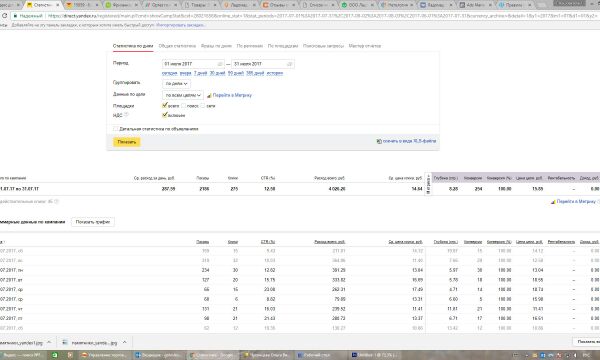Click the yellow 'Показать' button

click(127, 142)
